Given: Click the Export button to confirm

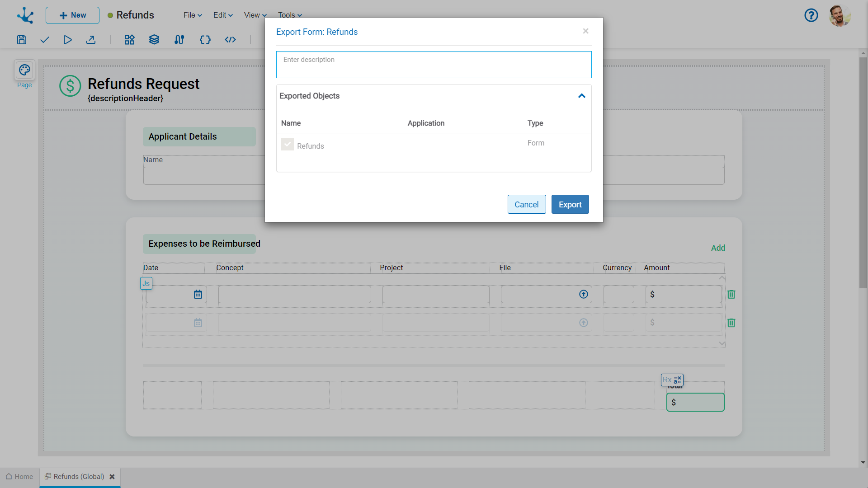Looking at the screenshot, I should coord(570,204).
